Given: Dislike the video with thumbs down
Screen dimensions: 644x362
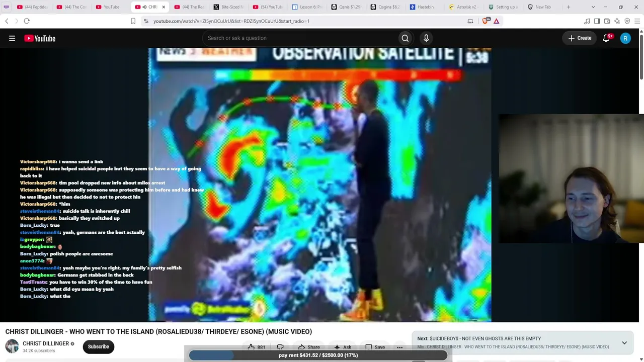Looking at the screenshot, I should (x=280, y=347).
